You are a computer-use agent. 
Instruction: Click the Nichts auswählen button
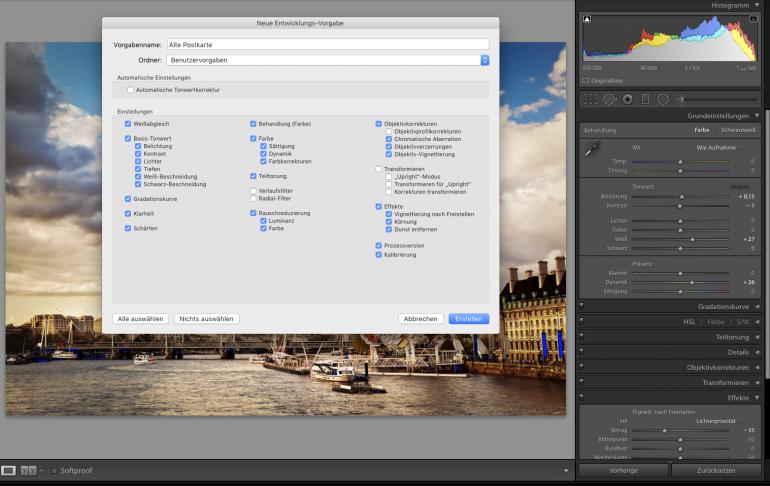click(x=206, y=318)
